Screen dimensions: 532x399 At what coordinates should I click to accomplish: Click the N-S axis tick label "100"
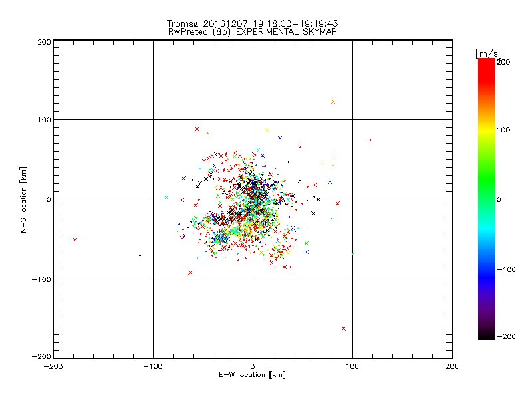[x=44, y=120]
